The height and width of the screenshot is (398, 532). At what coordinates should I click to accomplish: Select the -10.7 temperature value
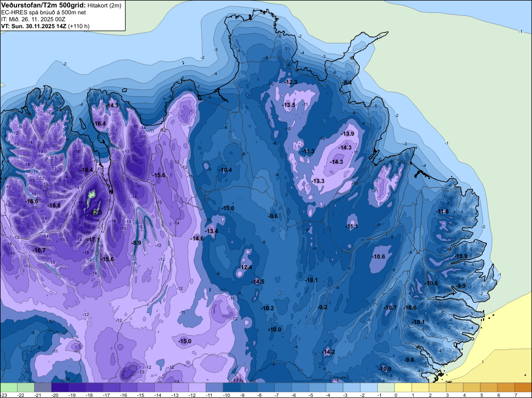390,308
